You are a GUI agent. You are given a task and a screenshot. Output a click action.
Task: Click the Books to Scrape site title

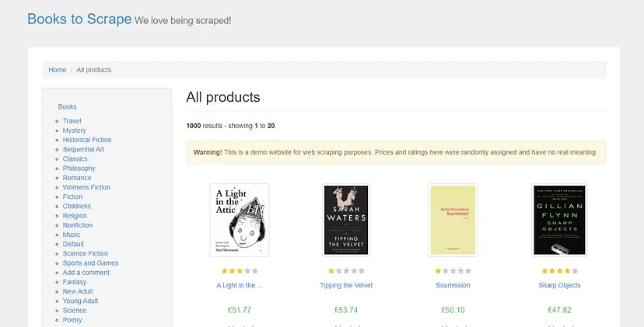pyautogui.click(x=79, y=19)
